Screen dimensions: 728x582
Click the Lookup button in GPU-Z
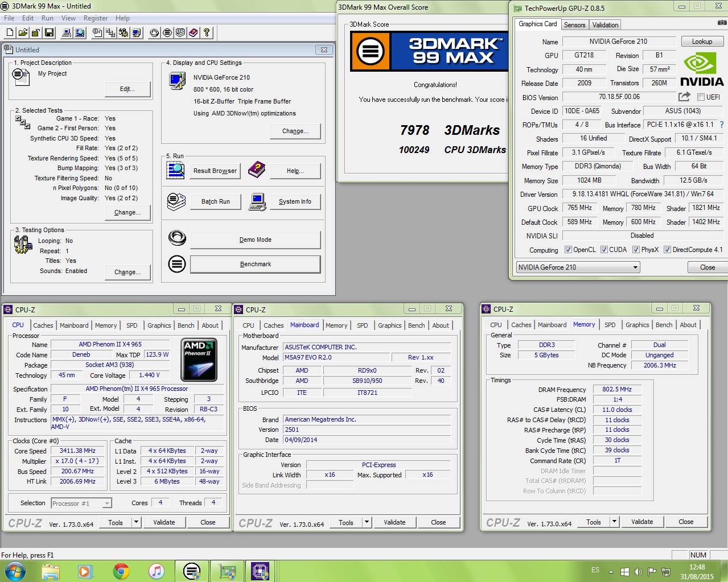[x=702, y=42]
